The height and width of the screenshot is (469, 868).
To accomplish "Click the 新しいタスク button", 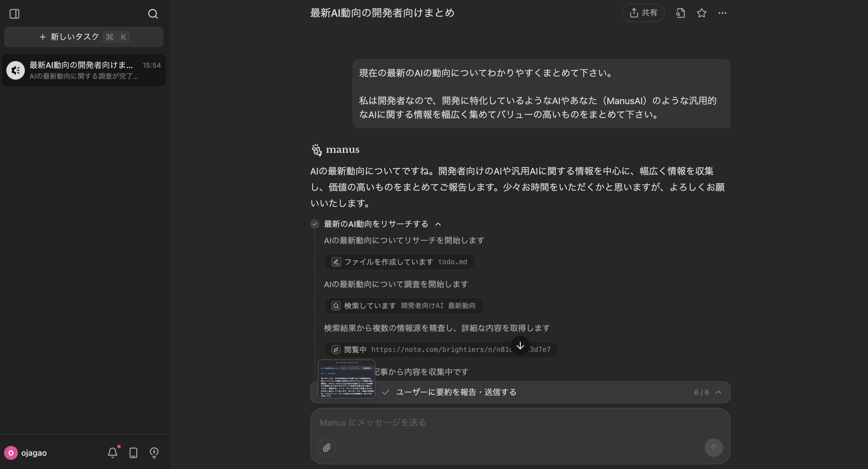I will click(x=83, y=37).
